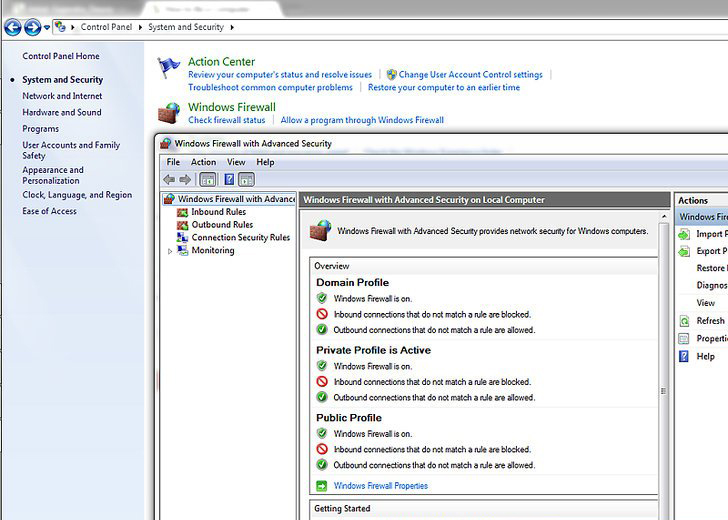This screenshot has height=520, width=728.
Task: Open Troubleshoot common computer problems
Action: point(270,87)
